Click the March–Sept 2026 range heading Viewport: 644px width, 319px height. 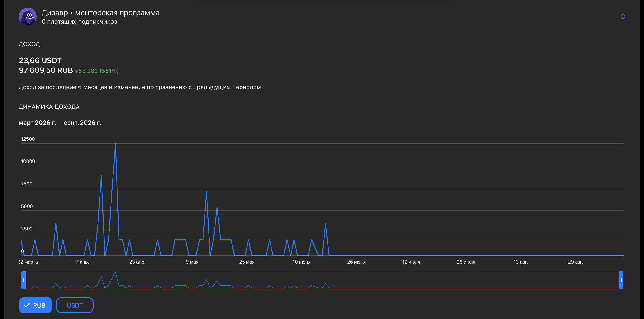click(x=60, y=123)
